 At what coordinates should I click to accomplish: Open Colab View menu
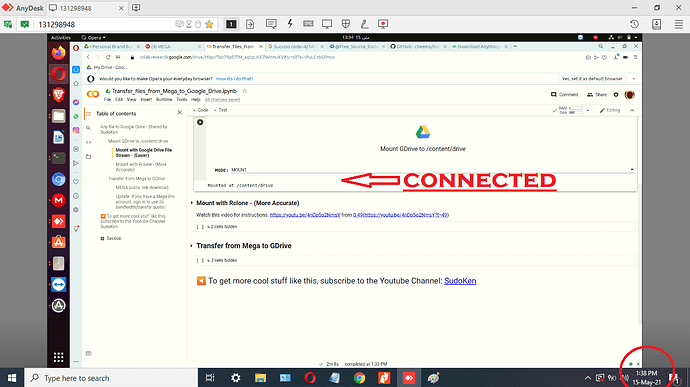(131, 100)
